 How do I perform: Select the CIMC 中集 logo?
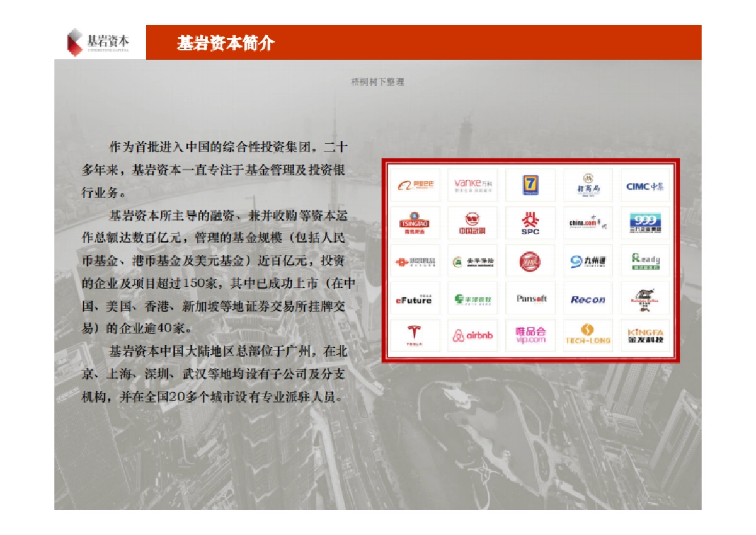point(645,185)
